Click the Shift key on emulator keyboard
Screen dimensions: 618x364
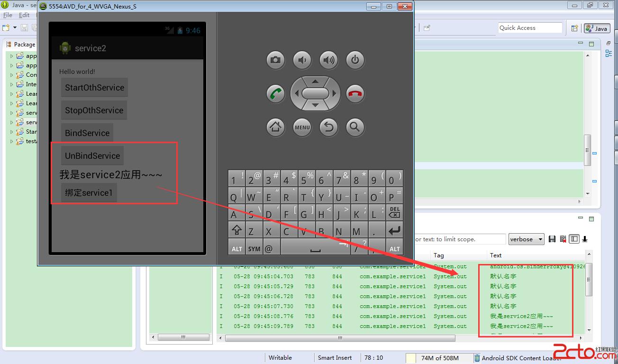(x=236, y=230)
